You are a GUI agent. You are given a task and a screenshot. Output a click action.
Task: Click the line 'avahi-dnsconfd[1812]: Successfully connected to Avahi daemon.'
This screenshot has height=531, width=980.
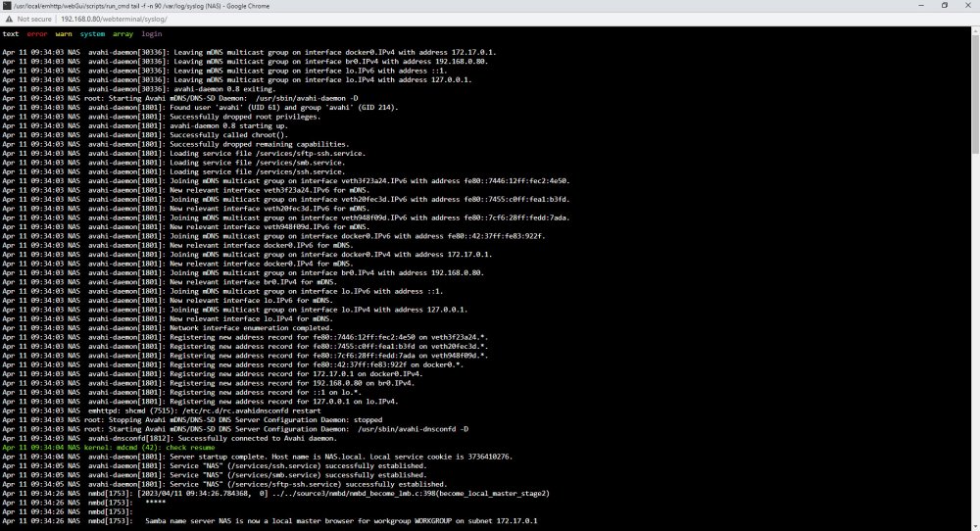(x=170, y=438)
